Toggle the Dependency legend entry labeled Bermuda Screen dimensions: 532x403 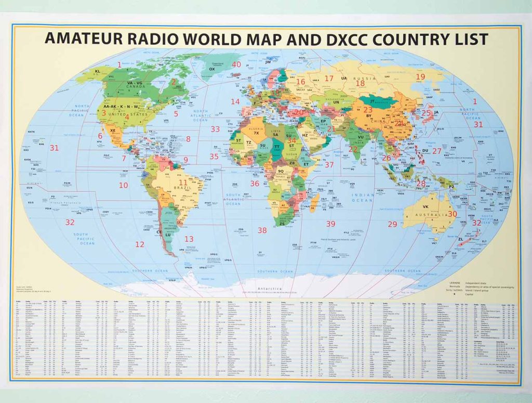[456, 287]
